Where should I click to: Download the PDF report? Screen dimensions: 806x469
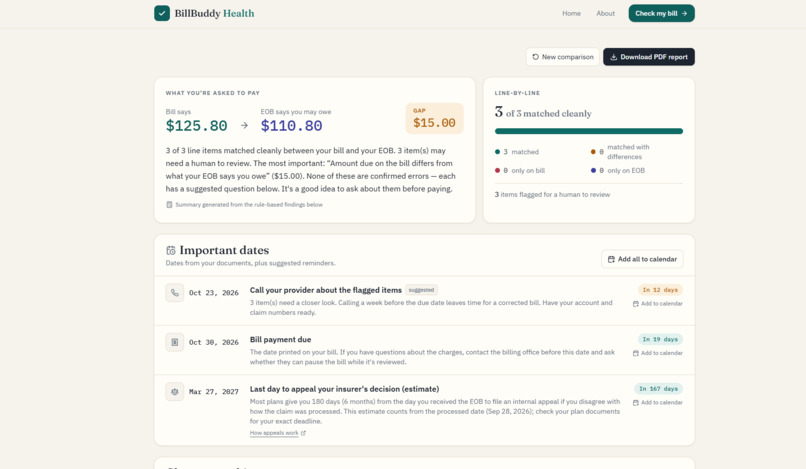pos(649,57)
